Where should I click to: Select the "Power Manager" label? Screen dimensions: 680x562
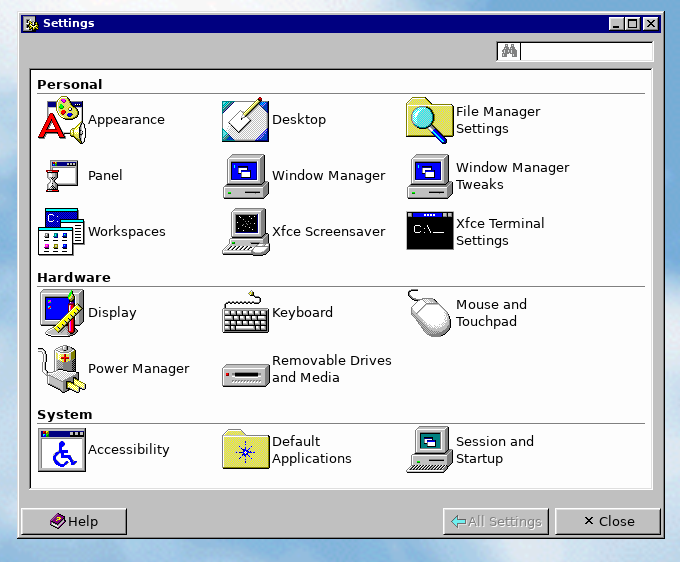click(x=138, y=369)
